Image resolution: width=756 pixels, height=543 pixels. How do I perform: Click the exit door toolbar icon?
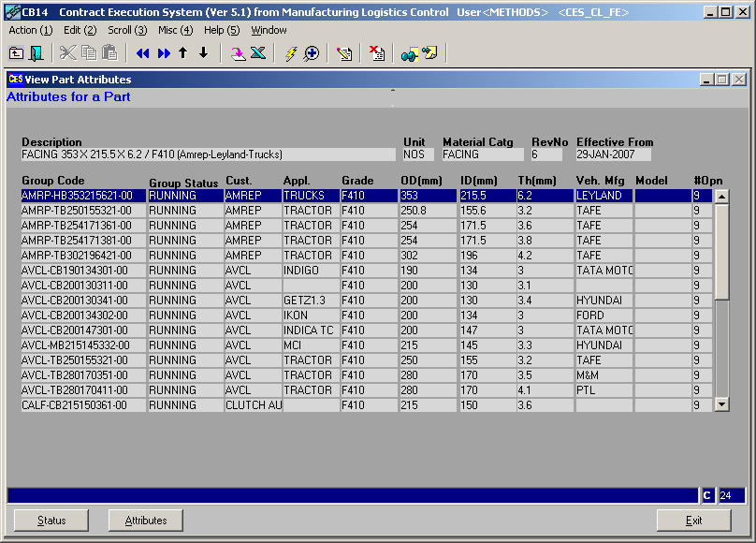click(36, 53)
